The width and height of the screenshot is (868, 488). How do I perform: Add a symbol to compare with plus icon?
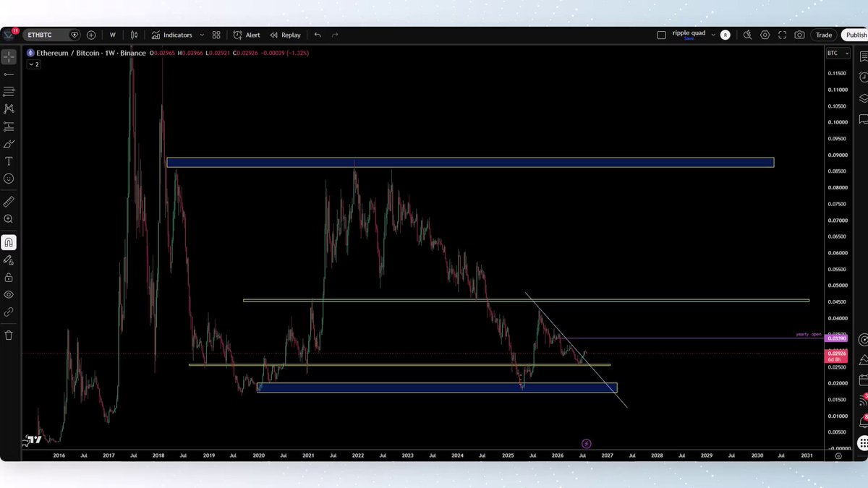pyautogui.click(x=91, y=35)
